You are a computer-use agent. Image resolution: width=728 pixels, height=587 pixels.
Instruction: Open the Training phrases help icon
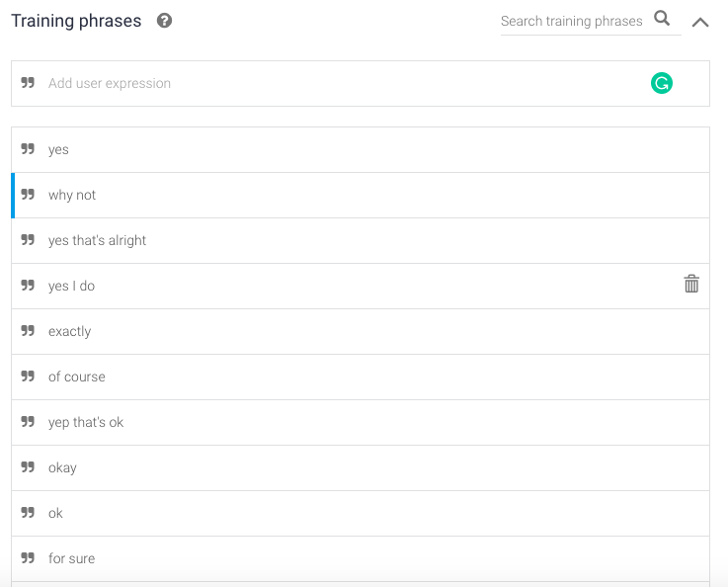(x=164, y=21)
